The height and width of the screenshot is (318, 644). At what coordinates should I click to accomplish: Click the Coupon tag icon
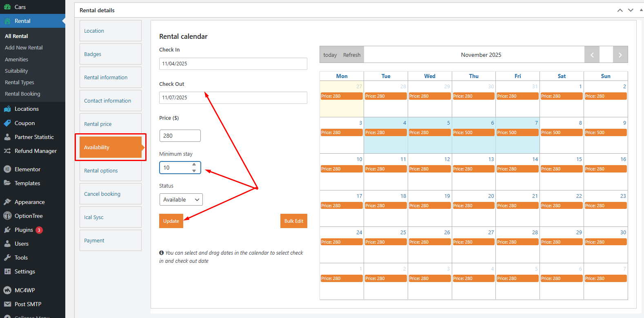(7, 123)
